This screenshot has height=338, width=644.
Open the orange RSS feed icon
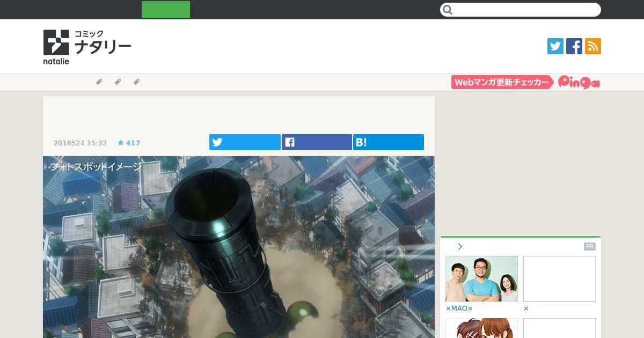[593, 46]
